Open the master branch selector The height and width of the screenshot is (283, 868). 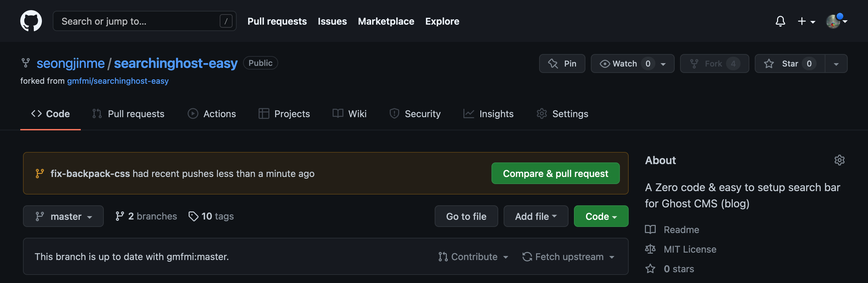pos(63,216)
